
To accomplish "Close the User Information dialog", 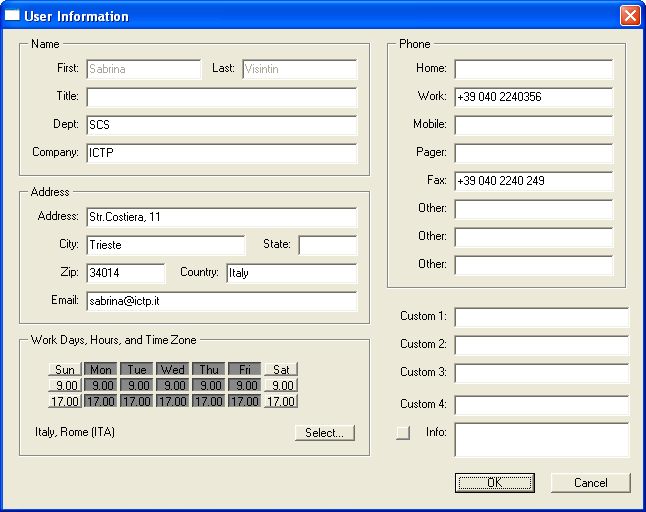I will coord(629,16).
